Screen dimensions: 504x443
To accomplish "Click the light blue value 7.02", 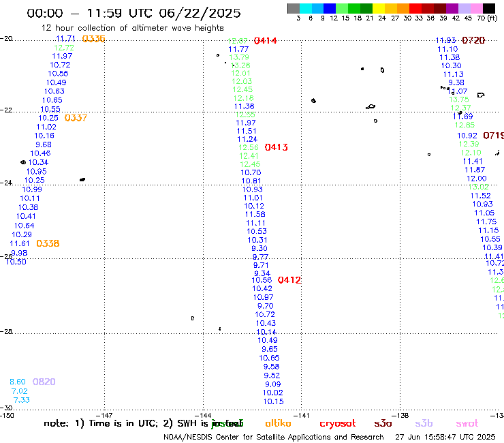I will (19, 391).
